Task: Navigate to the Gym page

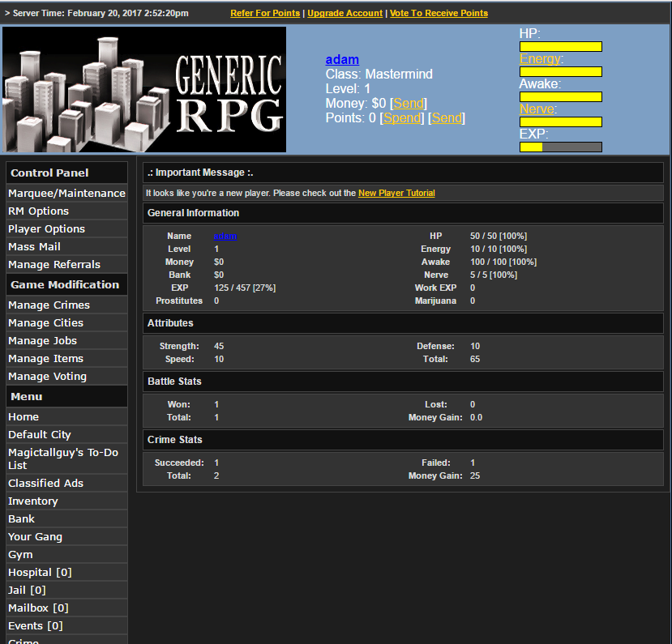Action: (20, 555)
